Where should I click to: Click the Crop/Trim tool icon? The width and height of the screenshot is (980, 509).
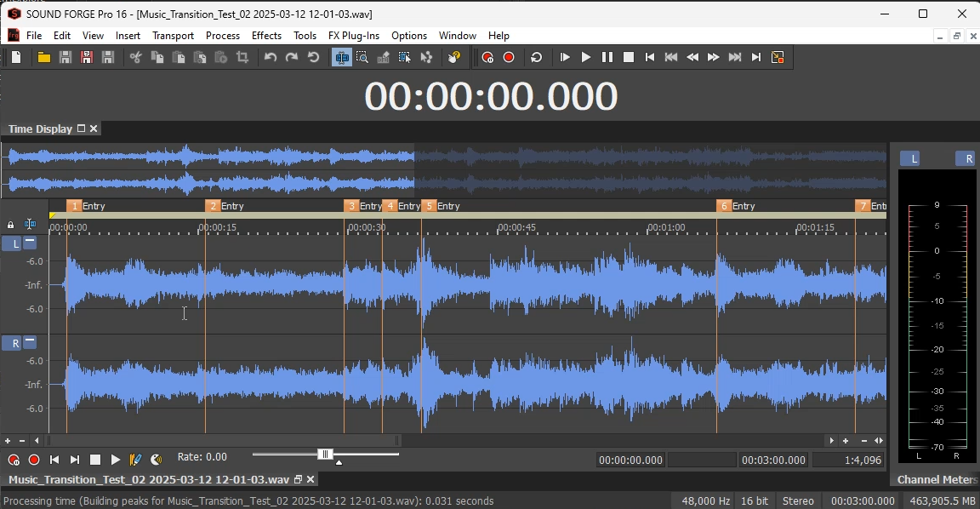pos(242,58)
